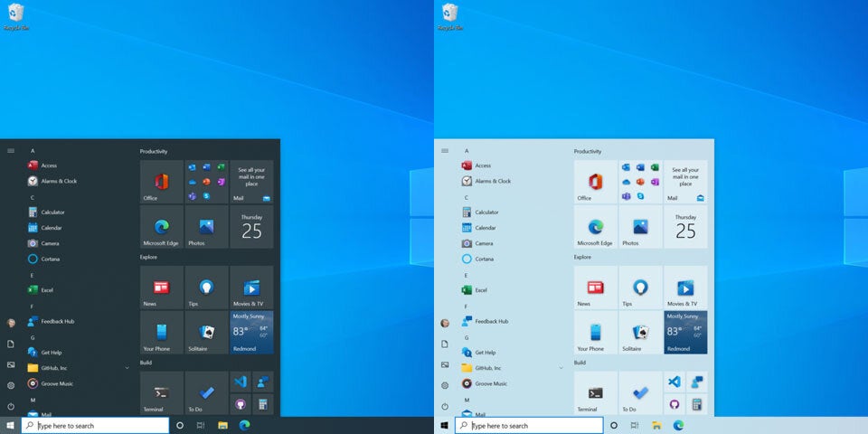Click Productivity group header in dark Start menu
This screenshot has height=434, width=868.
click(154, 151)
